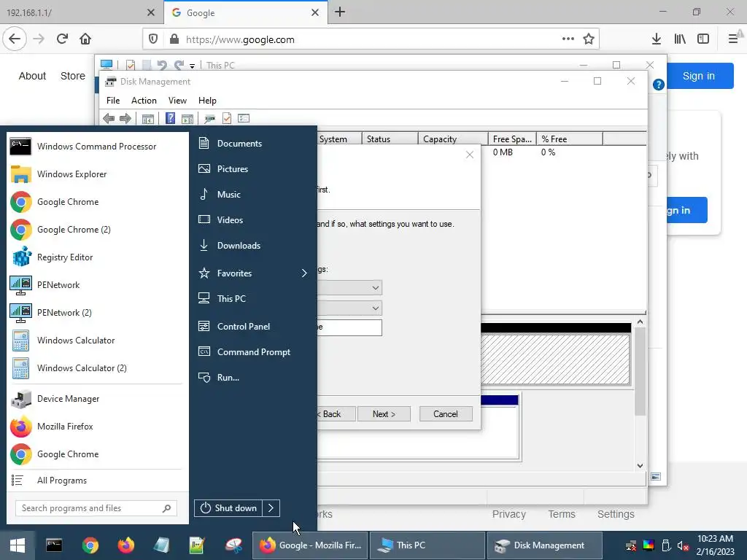Viewport: 747px width, 560px height.
Task: Click Cancel in the wizard
Action: click(446, 414)
